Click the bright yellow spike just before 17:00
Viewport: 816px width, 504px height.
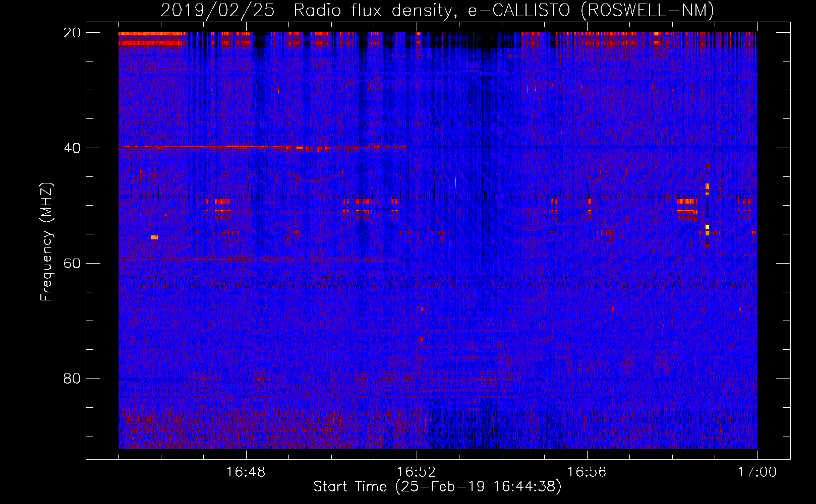click(x=707, y=227)
